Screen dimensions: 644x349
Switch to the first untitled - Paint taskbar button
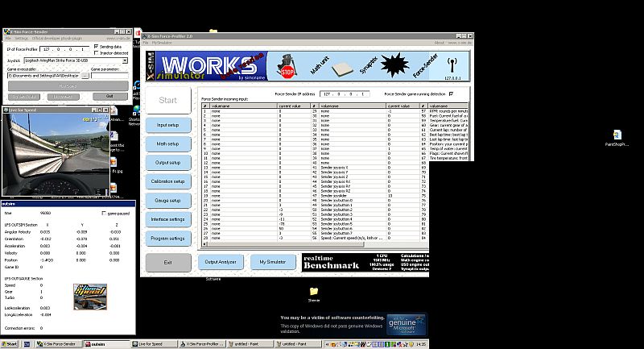tap(250, 344)
